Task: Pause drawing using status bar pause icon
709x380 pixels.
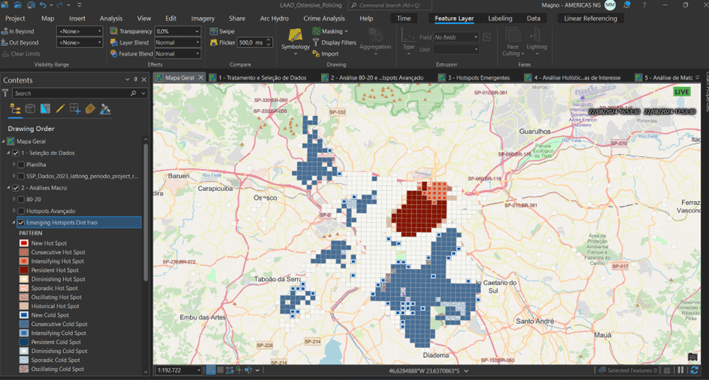Action: tap(681, 370)
